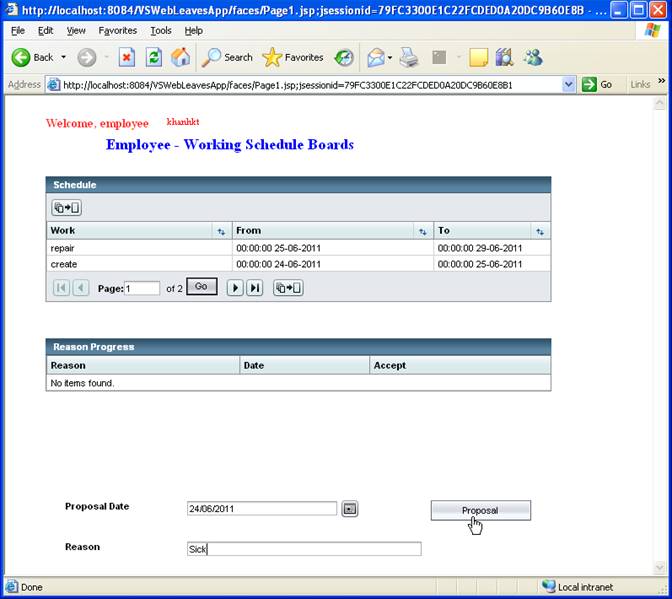Click the Mail envelope icon
This screenshot has width=672, height=599.
(x=375, y=57)
